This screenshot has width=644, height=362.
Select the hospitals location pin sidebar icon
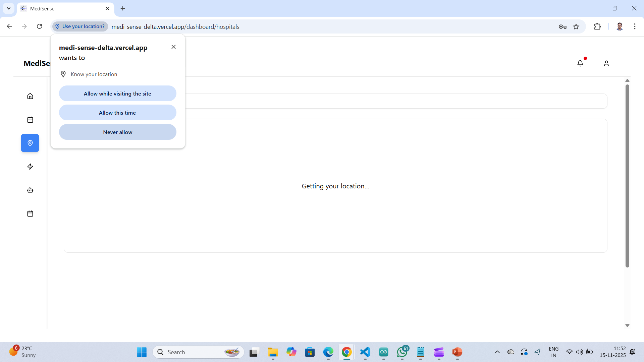coord(30,143)
